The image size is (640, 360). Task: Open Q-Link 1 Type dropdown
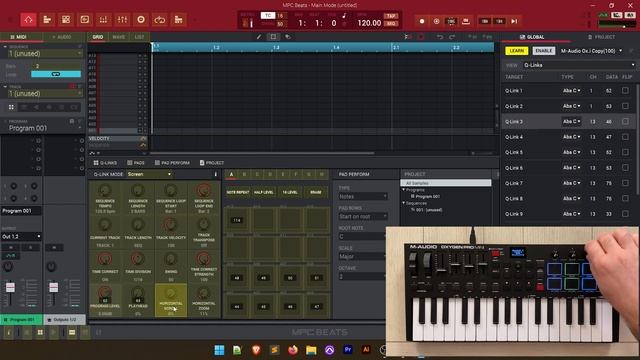coord(571,91)
